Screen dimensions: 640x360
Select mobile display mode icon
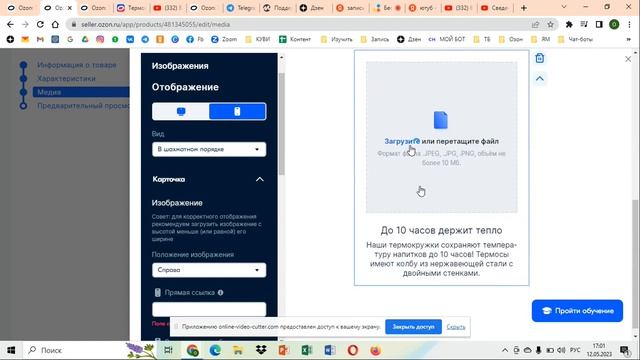point(237,111)
